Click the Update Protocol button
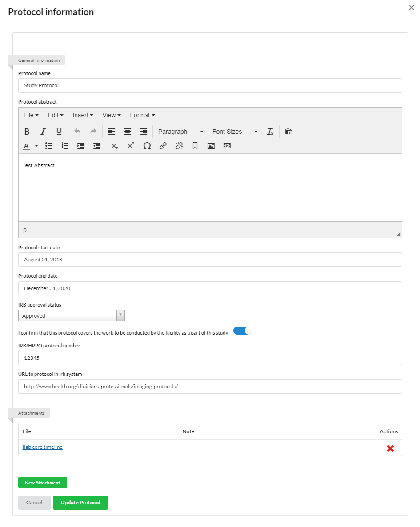The width and height of the screenshot is (420, 527). pyautogui.click(x=80, y=503)
